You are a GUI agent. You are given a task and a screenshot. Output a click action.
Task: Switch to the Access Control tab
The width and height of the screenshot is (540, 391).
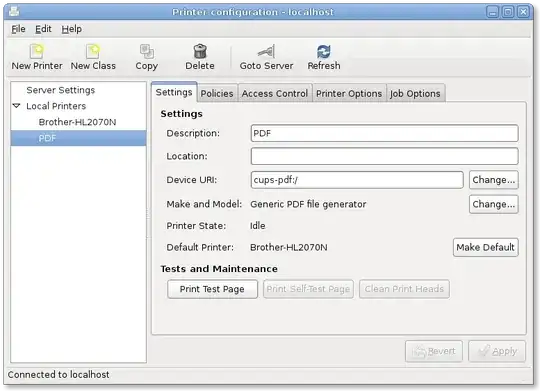(275, 93)
